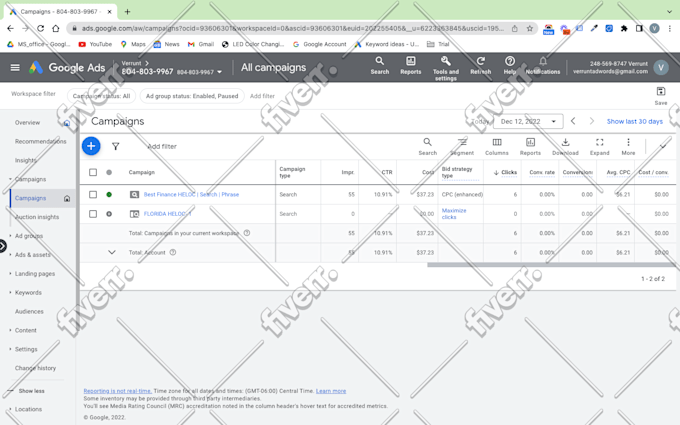680x425 pixels.
Task: Go back in browser history
Action: click(10, 28)
